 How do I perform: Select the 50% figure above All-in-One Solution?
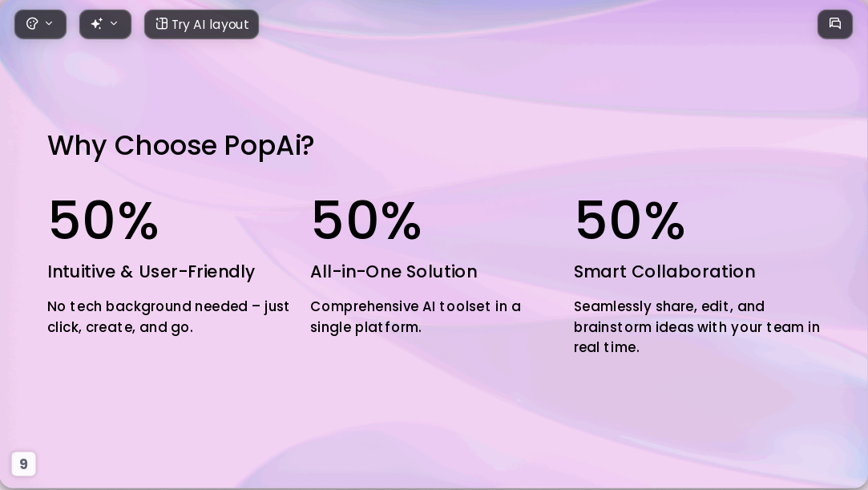366,221
